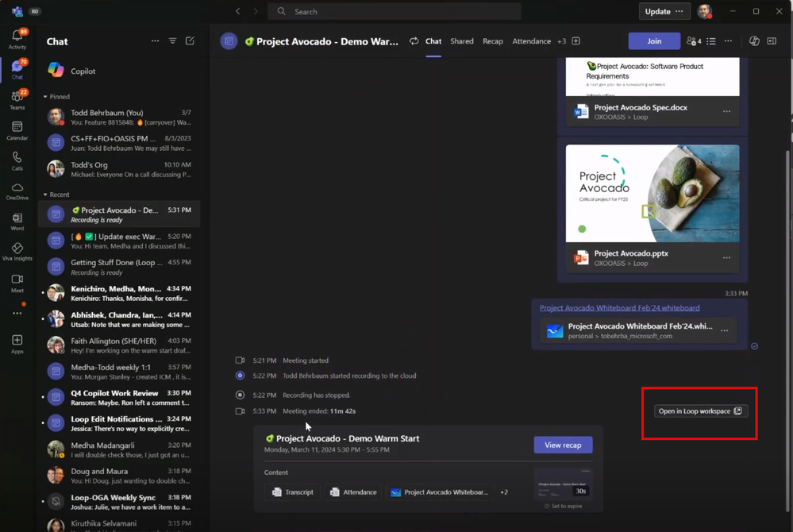Go back with the back arrow
The image size is (793, 532).
[x=237, y=11]
